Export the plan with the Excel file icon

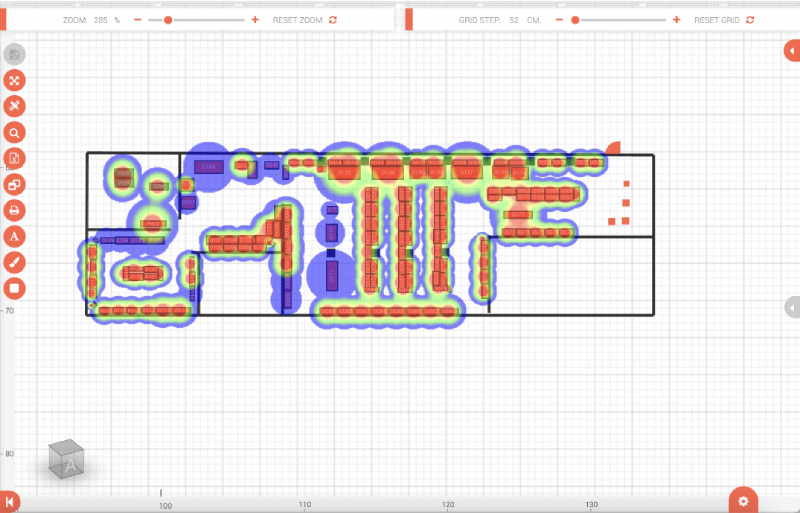pyautogui.click(x=14, y=158)
